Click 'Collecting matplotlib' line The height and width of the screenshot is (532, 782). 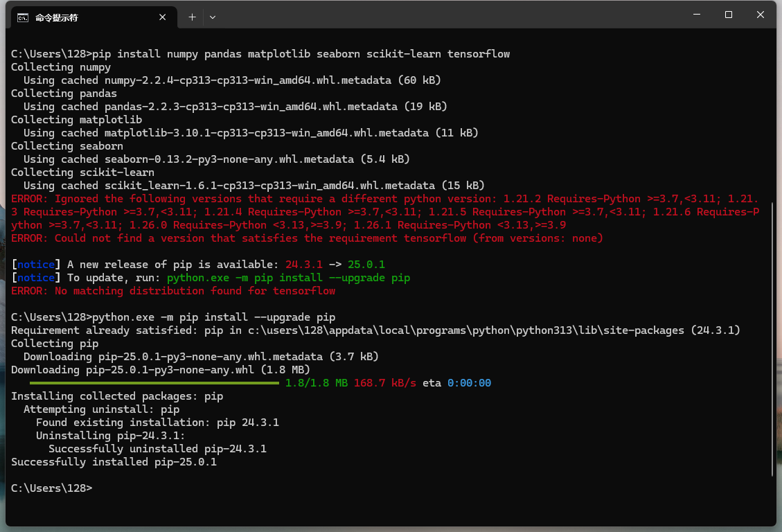coord(76,120)
